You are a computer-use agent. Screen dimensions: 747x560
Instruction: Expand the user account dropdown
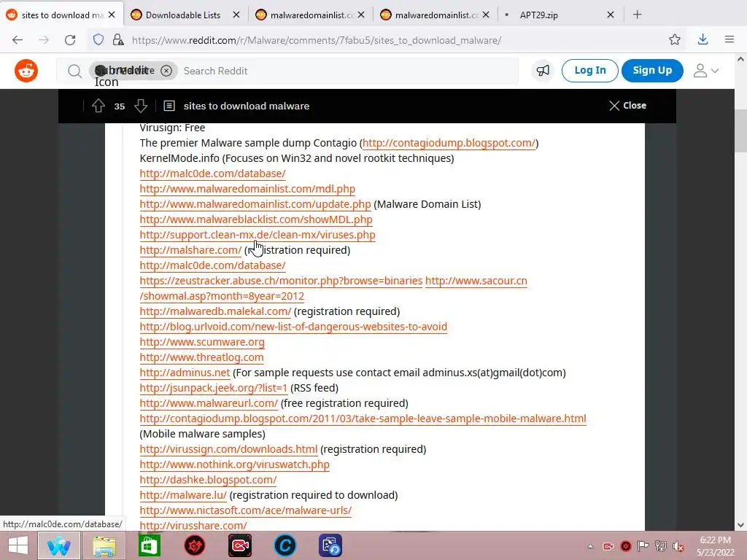click(x=706, y=71)
